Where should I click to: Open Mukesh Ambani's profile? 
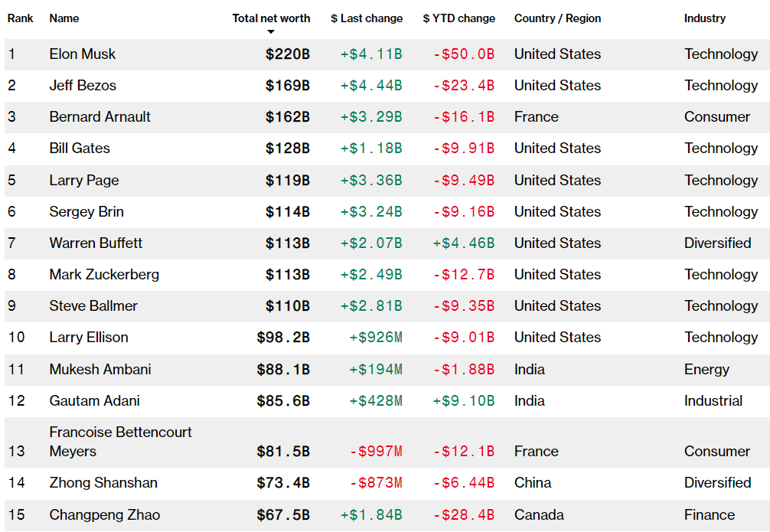[x=100, y=370]
